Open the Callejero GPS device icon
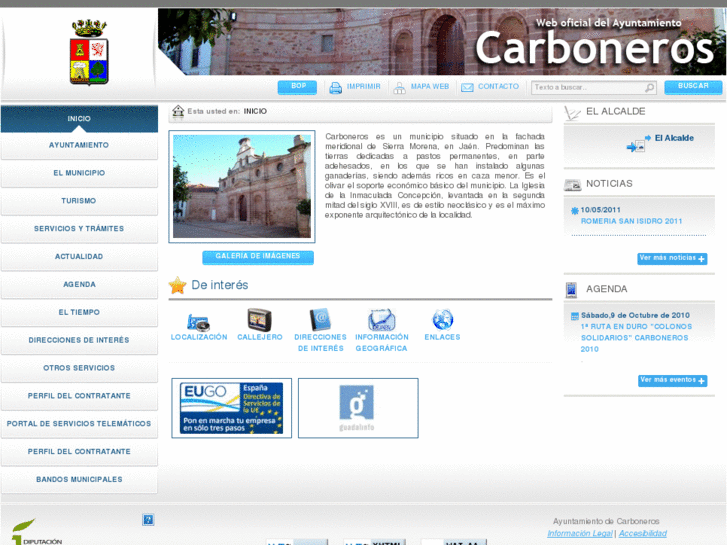 [259, 320]
